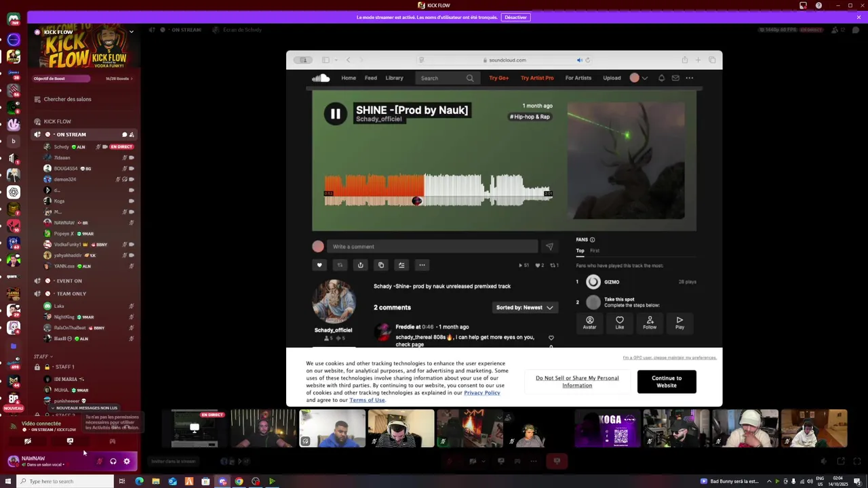Click the Désactiver streamer mode button
The height and width of the screenshot is (488, 868).
click(x=515, y=18)
